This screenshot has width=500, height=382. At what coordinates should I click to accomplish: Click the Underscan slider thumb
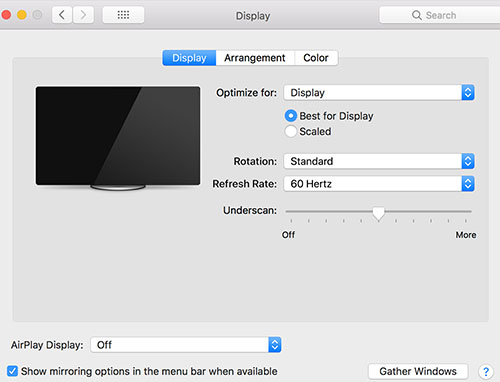click(378, 213)
